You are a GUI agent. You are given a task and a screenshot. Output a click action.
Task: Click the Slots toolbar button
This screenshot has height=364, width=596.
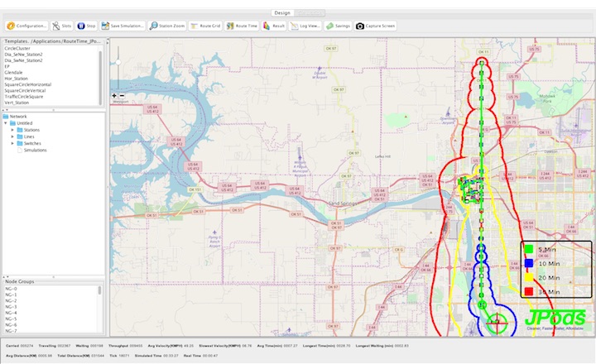pos(62,26)
